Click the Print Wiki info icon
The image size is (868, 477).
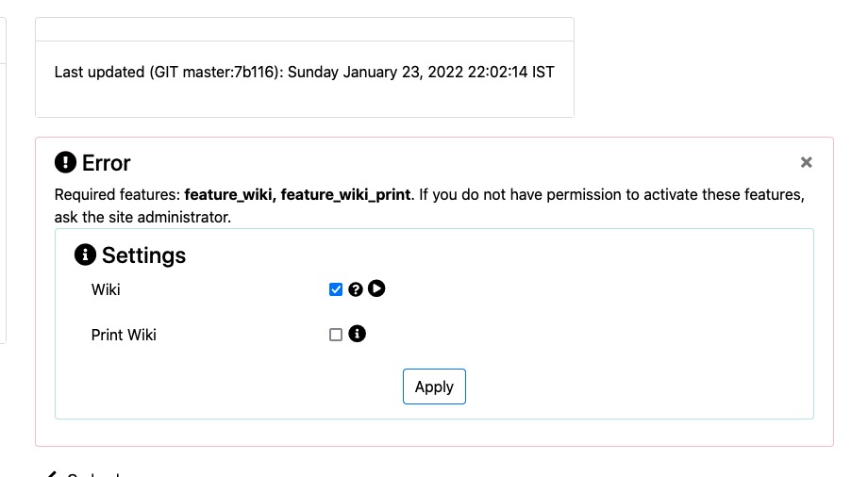point(357,334)
